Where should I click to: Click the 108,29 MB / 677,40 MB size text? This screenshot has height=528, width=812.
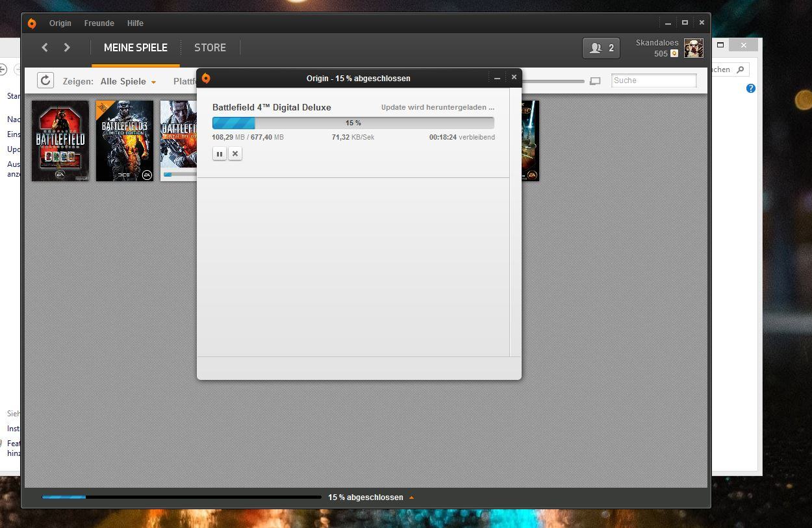(x=247, y=137)
